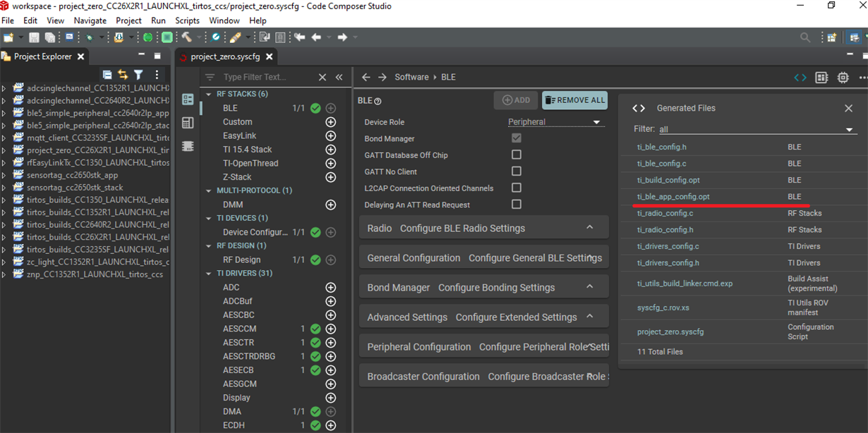Click the ADD button for BLE
The image size is (868, 433).
click(x=516, y=100)
